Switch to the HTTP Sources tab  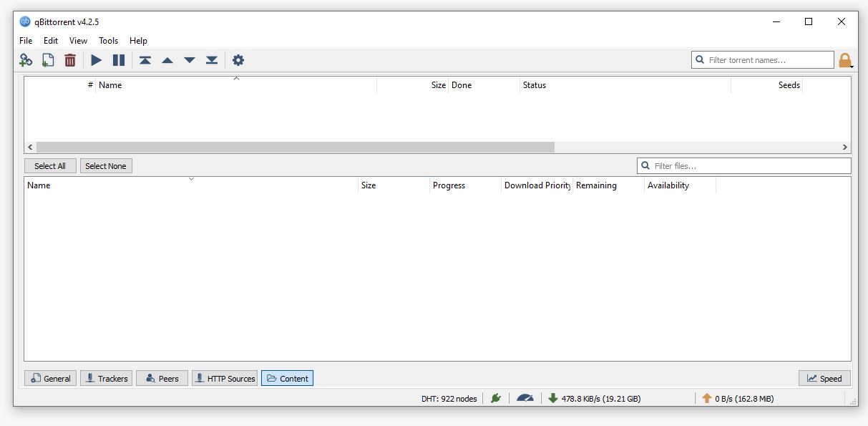click(225, 378)
